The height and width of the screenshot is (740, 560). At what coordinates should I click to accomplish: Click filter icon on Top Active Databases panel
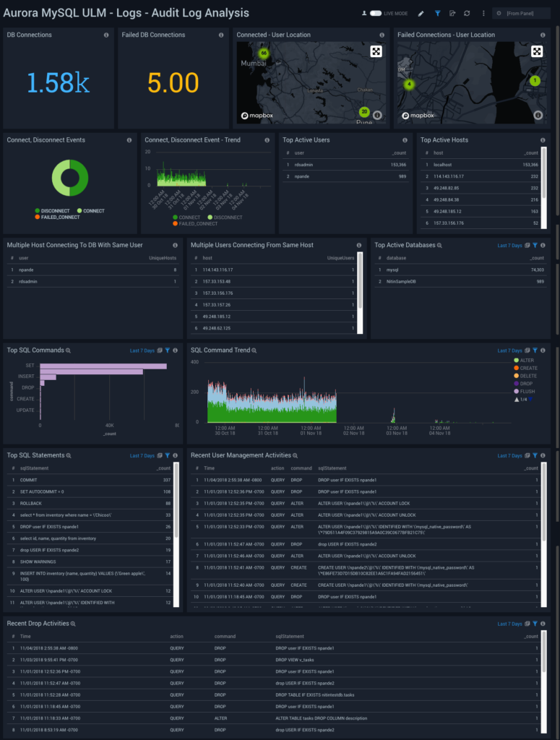click(535, 246)
